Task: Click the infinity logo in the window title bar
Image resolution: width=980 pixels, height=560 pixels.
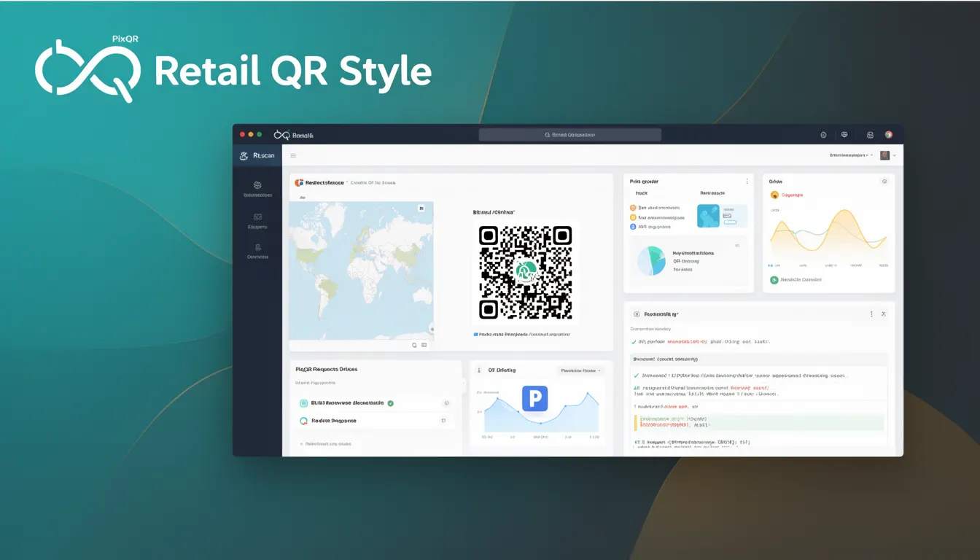Action: click(x=281, y=135)
